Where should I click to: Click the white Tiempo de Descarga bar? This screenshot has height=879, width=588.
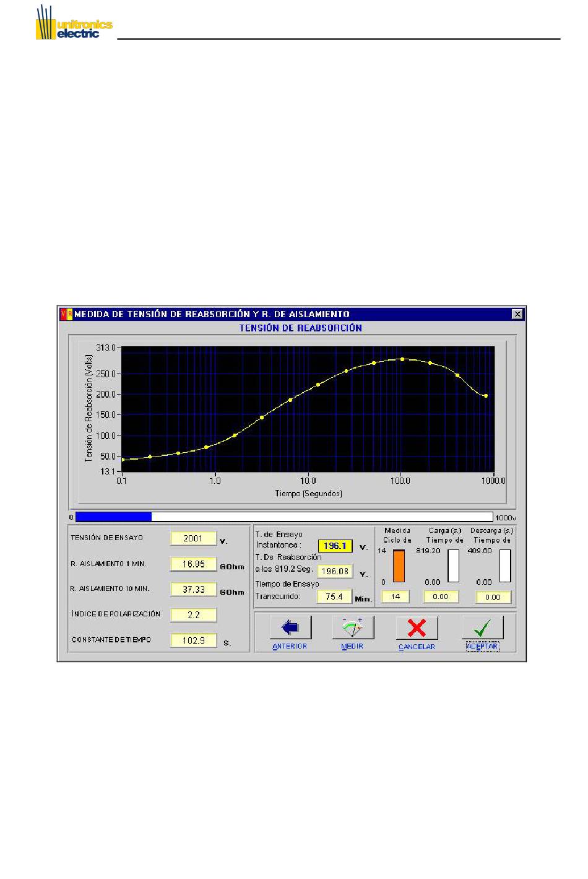(x=505, y=566)
